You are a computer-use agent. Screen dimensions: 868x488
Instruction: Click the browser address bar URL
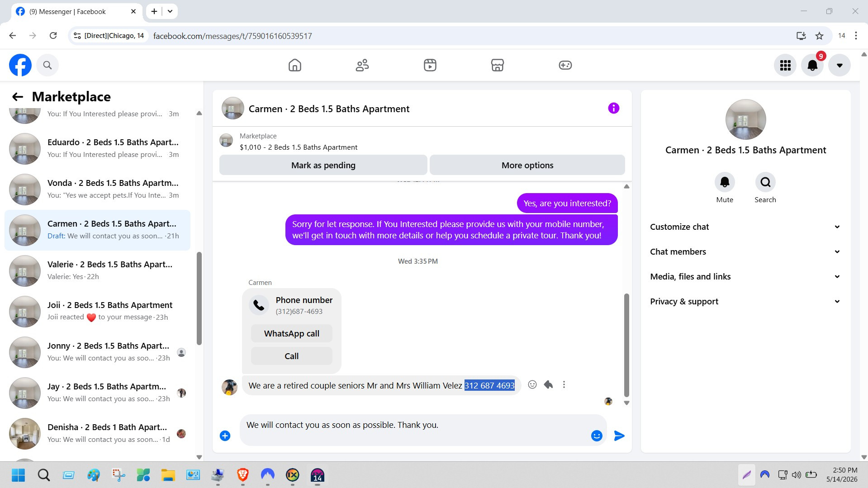click(232, 36)
